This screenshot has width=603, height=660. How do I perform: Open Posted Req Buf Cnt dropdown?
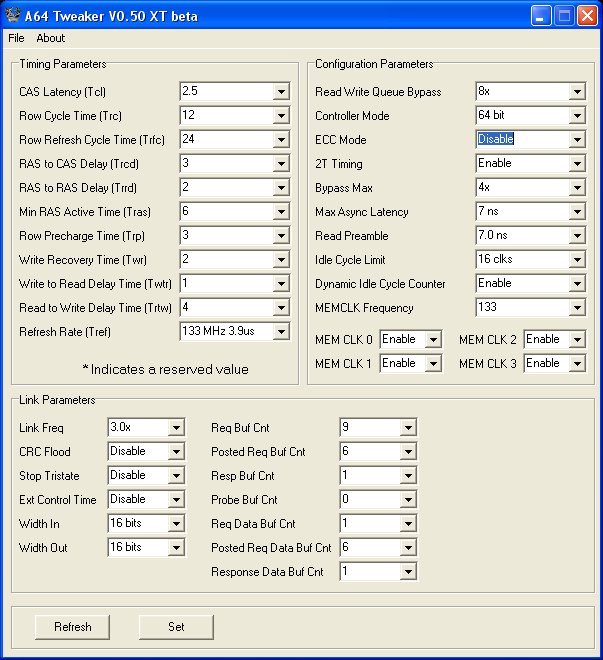tap(408, 452)
